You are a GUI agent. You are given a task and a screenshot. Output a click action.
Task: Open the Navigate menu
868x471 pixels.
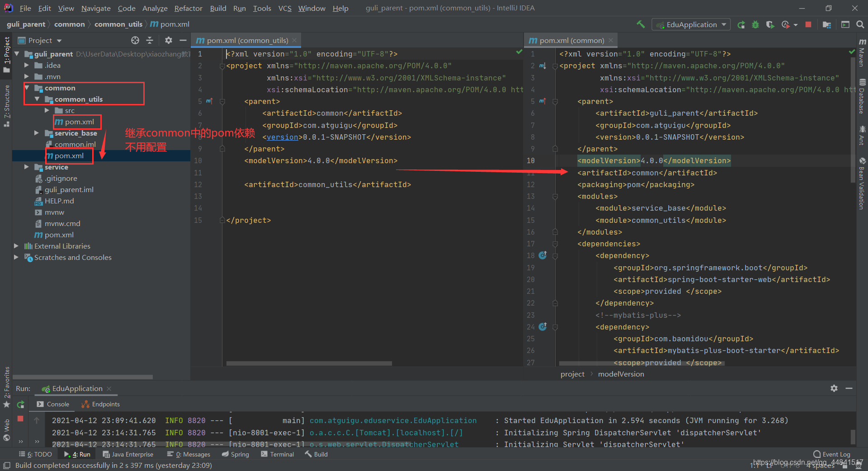[x=96, y=8]
